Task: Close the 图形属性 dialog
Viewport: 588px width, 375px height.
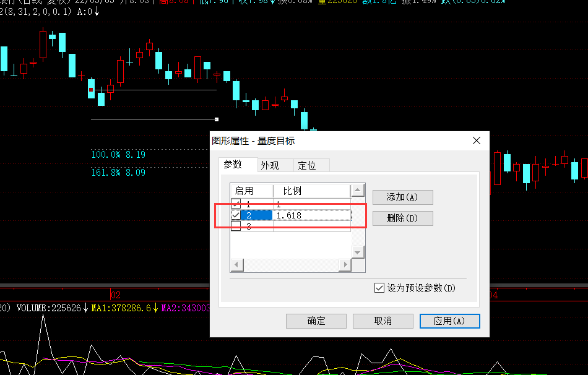Action: [477, 140]
